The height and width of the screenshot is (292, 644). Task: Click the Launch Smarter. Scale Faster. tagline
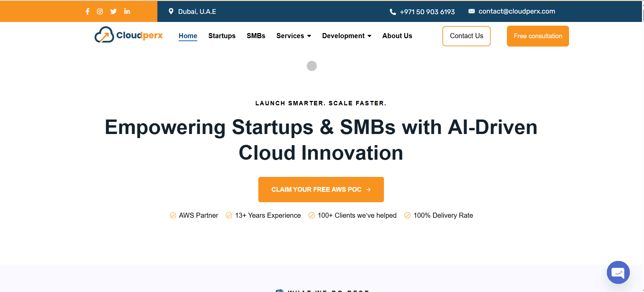[321, 103]
